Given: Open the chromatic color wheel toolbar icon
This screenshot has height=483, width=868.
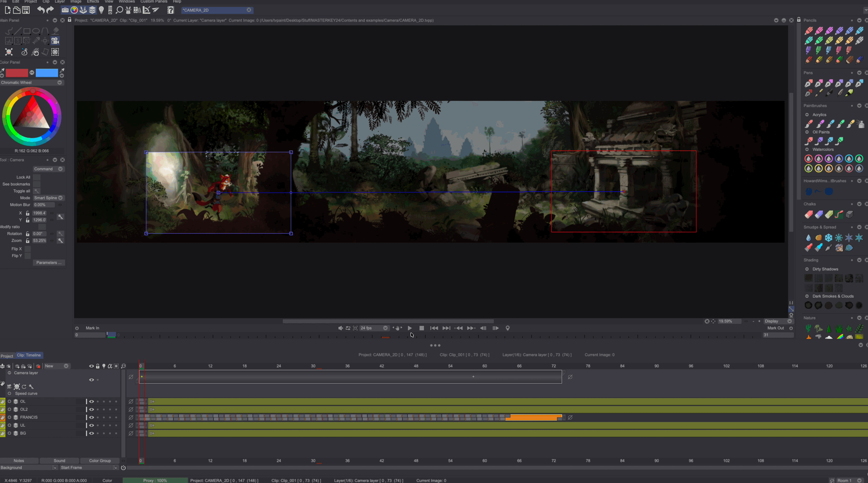Looking at the screenshot, I should [x=74, y=10].
